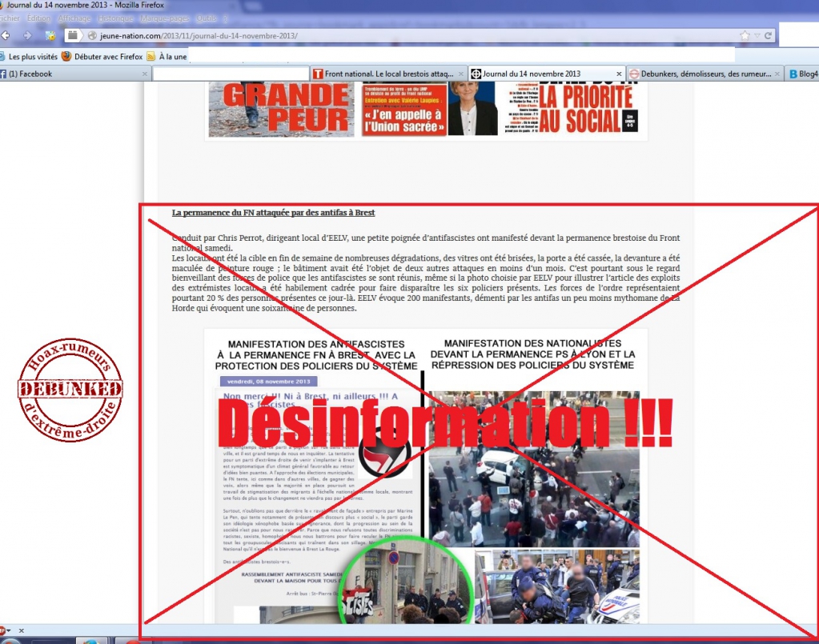Close the Facebook tab
This screenshot has width=819, height=644.
pos(145,74)
